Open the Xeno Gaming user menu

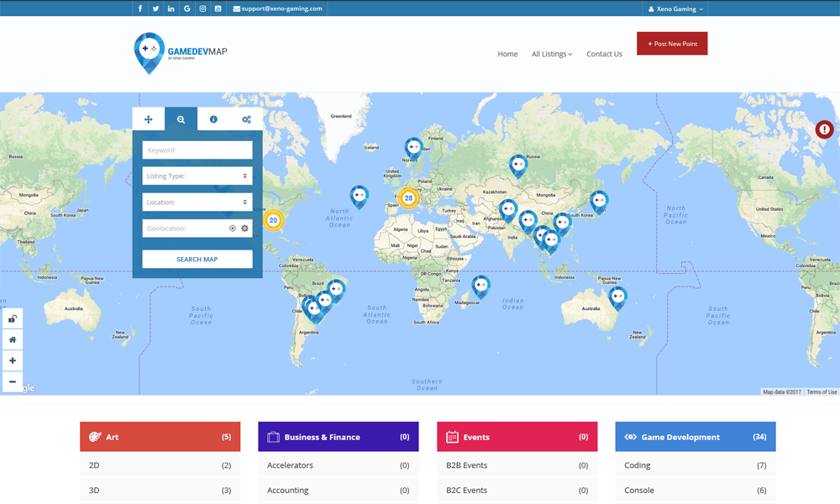(675, 8)
